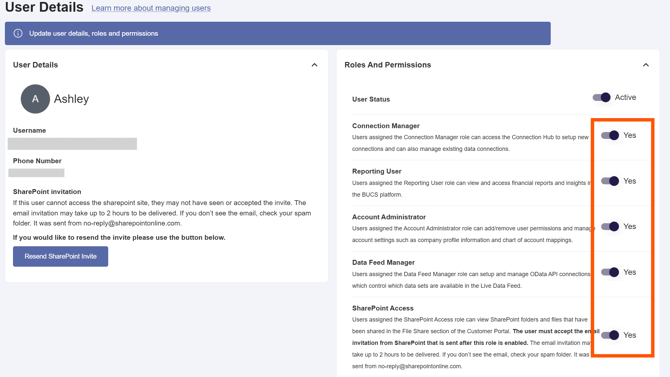Collapse the User Details panel chevron

[x=314, y=65]
